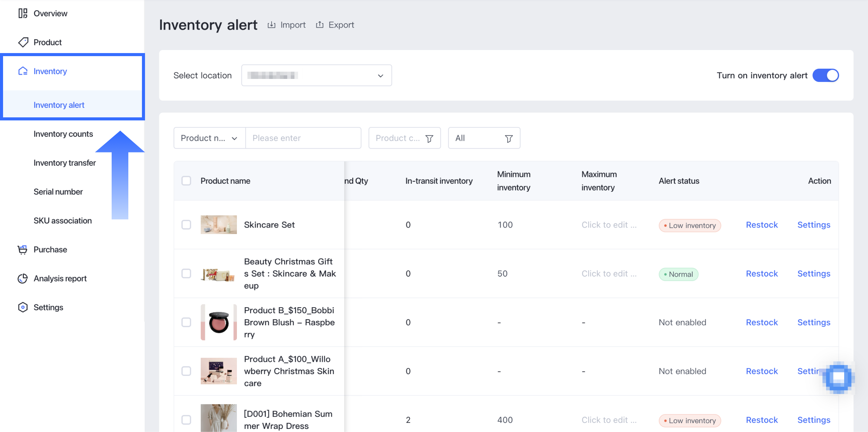Check the Skincare Set row checkbox
The width and height of the screenshot is (868, 432).
[186, 225]
